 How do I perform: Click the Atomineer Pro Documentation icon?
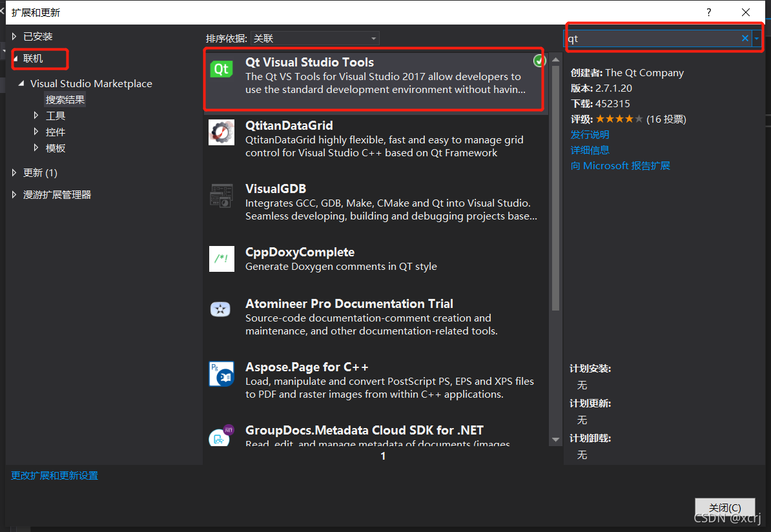click(x=220, y=309)
